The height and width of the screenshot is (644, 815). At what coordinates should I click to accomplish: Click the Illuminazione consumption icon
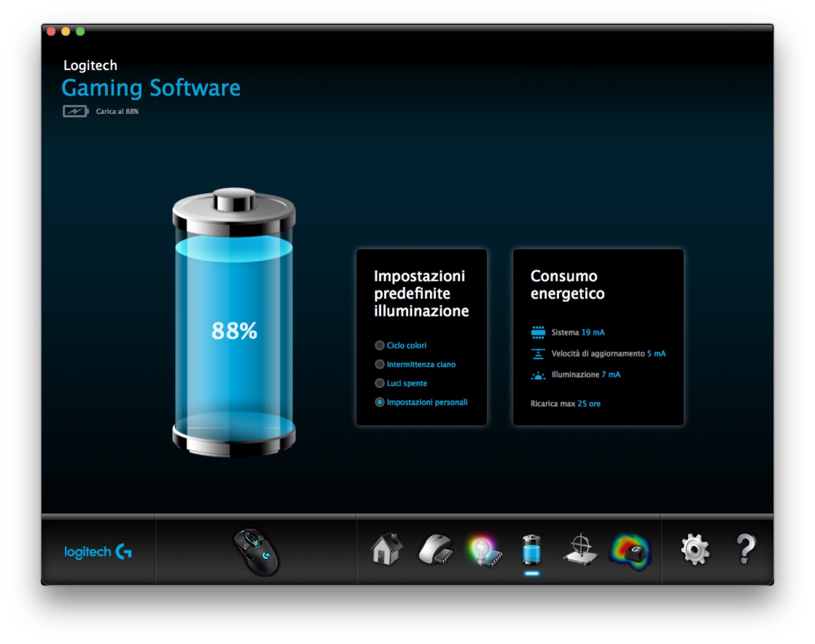538,375
